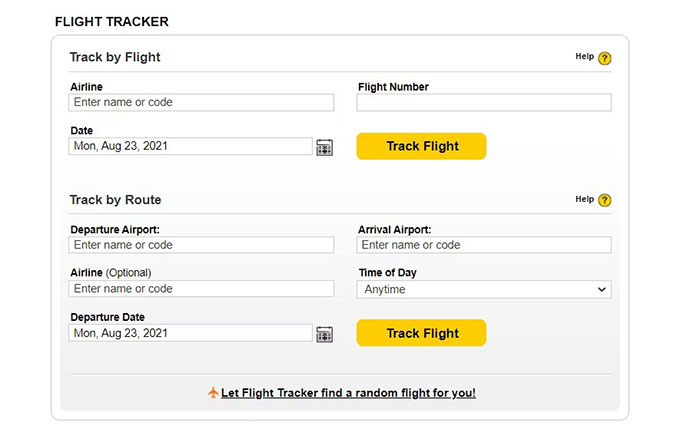Click Help text in Track by Route section
The width and height of the screenshot is (700, 426).
coord(584,199)
